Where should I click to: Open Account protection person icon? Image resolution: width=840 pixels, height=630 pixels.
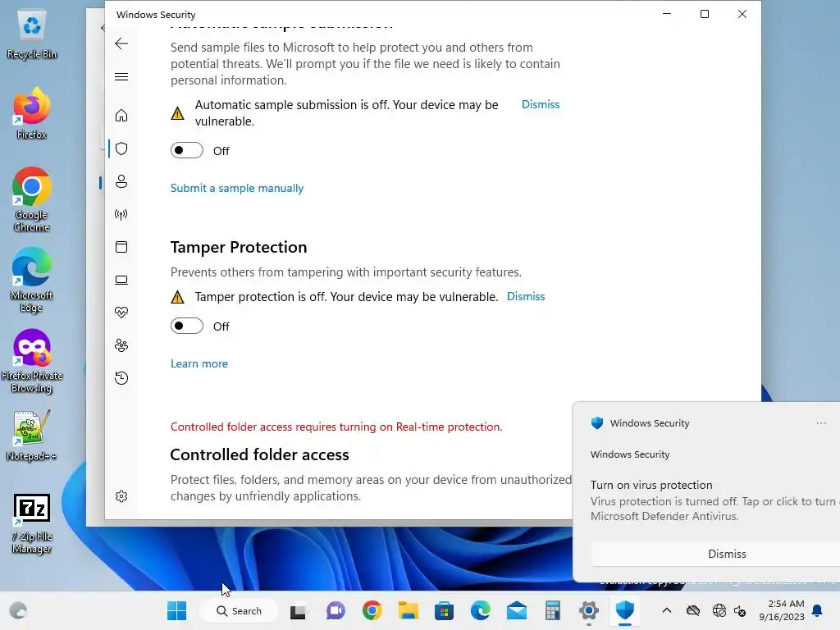pos(121,181)
